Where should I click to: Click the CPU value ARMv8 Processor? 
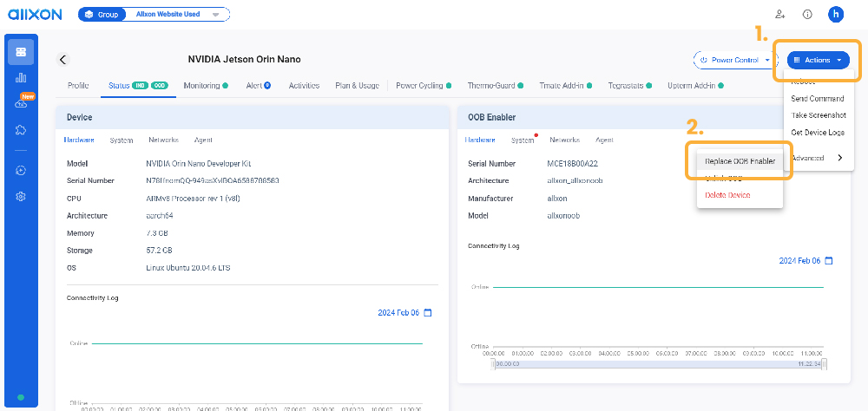[x=193, y=198]
